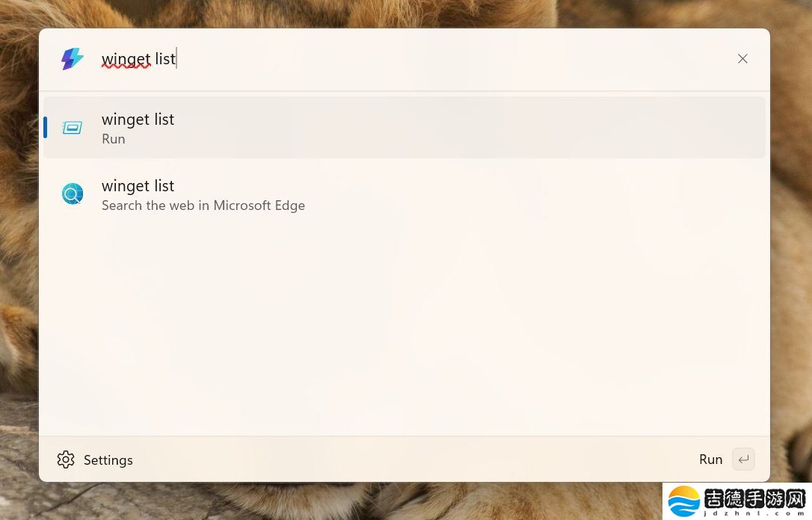812x520 pixels.
Task: Select the "winget list" web search result
Action: click(404, 194)
